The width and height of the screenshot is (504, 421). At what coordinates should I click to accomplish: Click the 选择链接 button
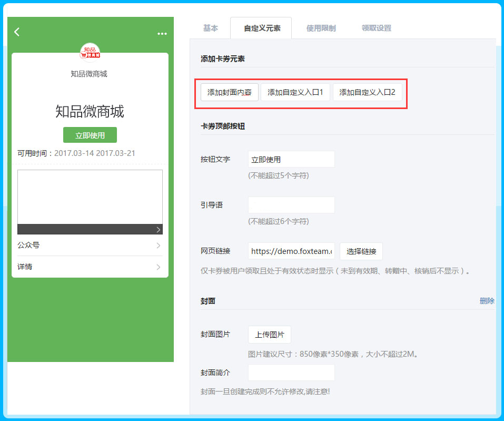pyautogui.click(x=361, y=251)
